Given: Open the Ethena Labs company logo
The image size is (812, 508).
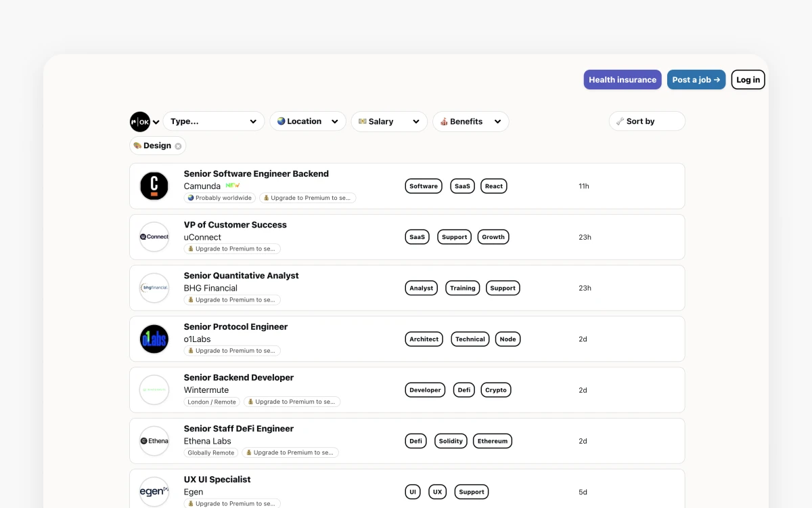Looking at the screenshot, I should coord(154,441).
